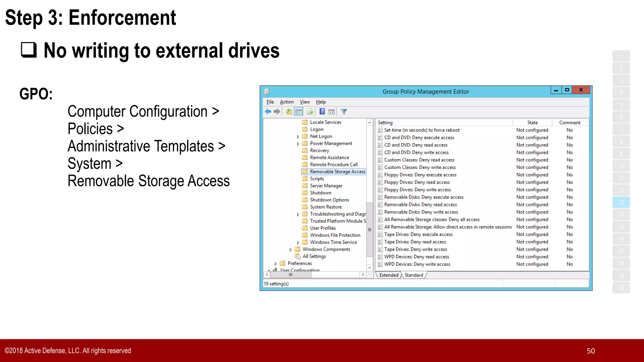Sort by the State column header
Screen dimensions: 644x362
click(532, 123)
